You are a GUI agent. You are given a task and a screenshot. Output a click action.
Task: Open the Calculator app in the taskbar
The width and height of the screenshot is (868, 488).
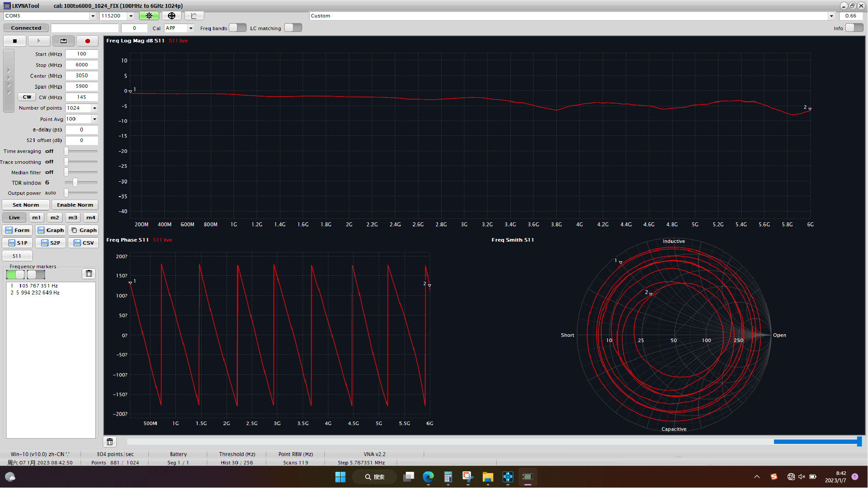pyautogui.click(x=448, y=477)
